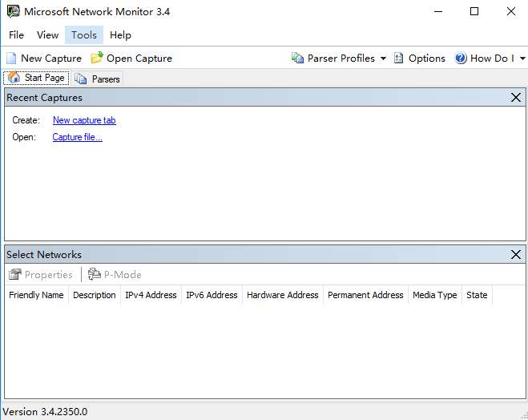Open the Tools menu

[x=84, y=35]
